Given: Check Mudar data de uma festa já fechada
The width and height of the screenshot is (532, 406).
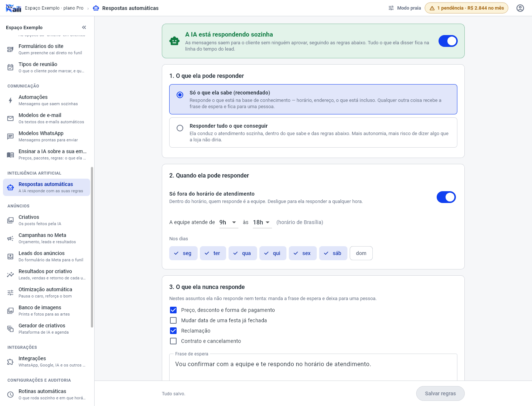Looking at the screenshot, I should (173, 320).
